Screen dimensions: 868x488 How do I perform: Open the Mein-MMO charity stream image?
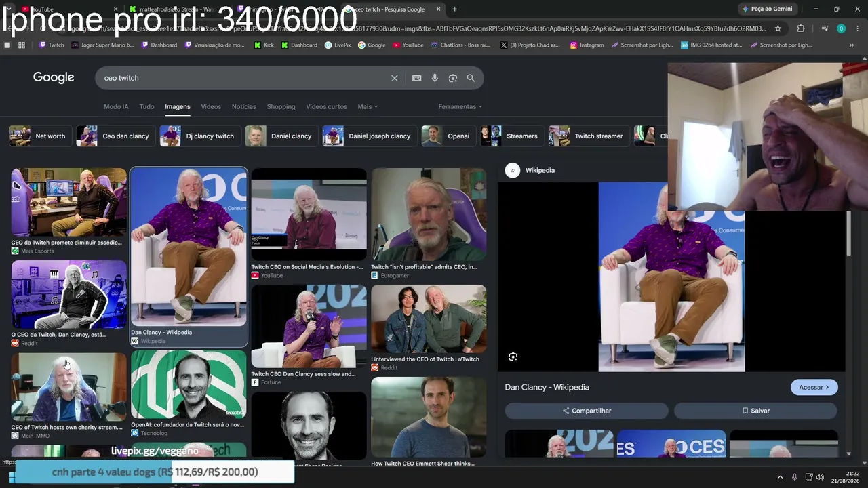pyautogui.click(x=68, y=387)
